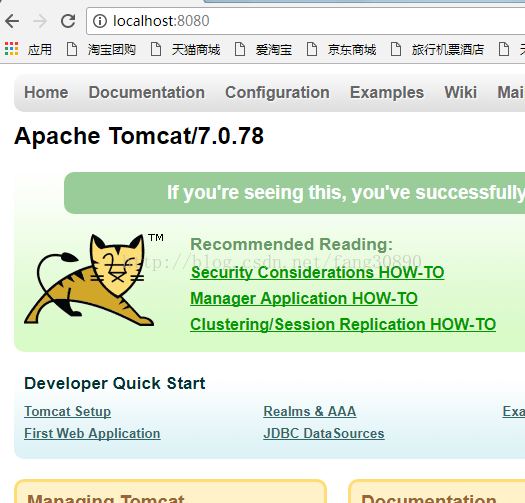This screenshot has height=503, width=525.
Task: Click the page icon beside 京东商城 bookmark
Action: click(x=312, y=49)
